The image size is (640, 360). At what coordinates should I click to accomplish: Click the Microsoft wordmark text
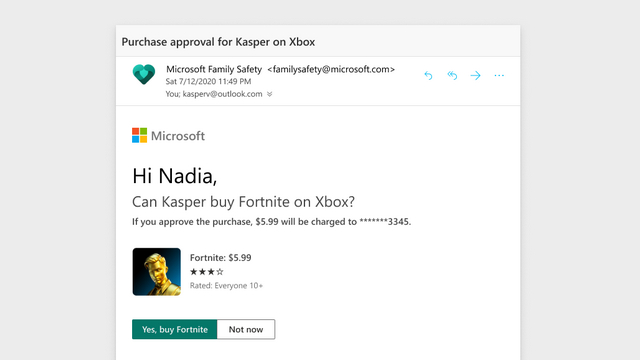pyautogui.click(x=178, y=136)
